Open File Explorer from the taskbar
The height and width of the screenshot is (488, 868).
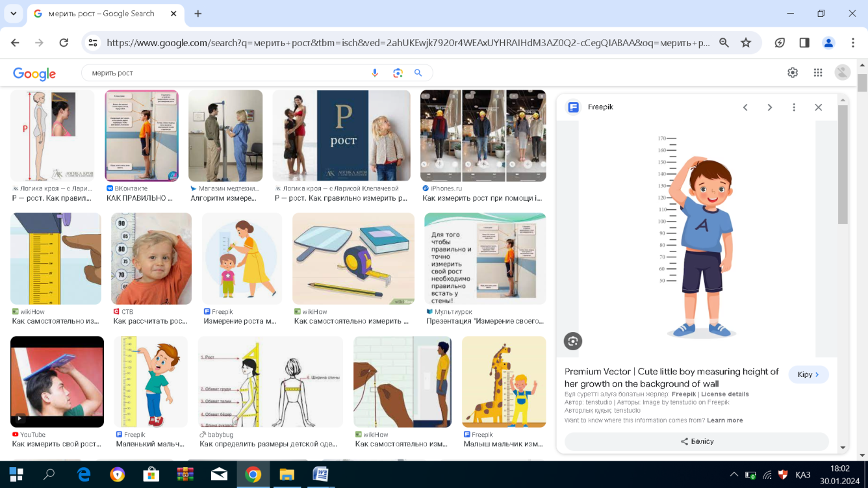287,474
